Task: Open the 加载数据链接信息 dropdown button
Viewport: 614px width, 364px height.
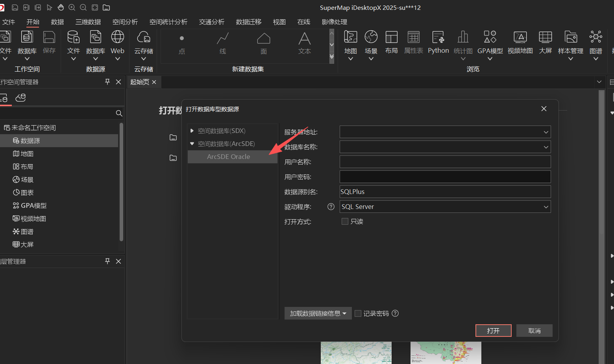Action: pos(318,314)
